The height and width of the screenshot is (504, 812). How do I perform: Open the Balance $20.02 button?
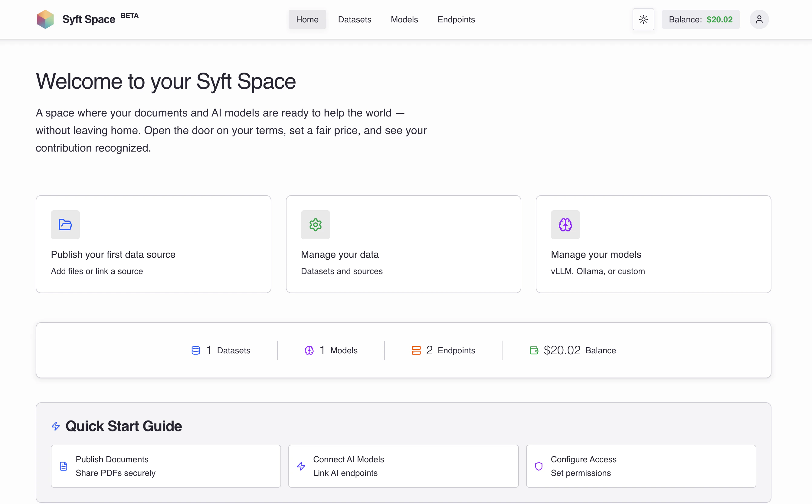point(700,19)
